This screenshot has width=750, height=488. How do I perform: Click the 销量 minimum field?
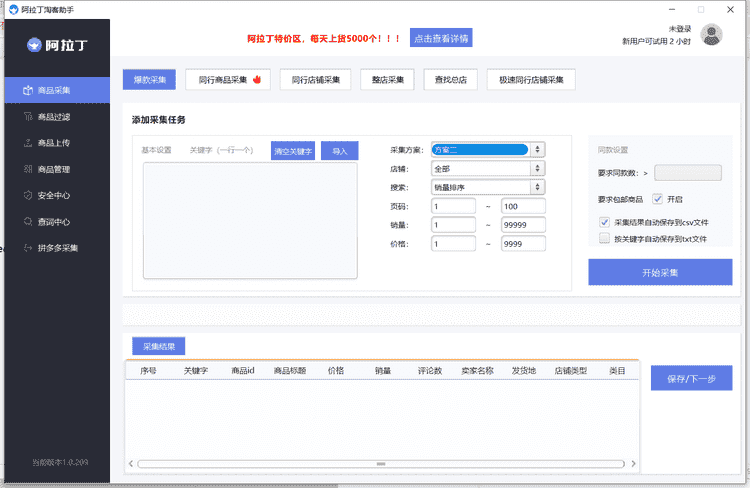453,225
